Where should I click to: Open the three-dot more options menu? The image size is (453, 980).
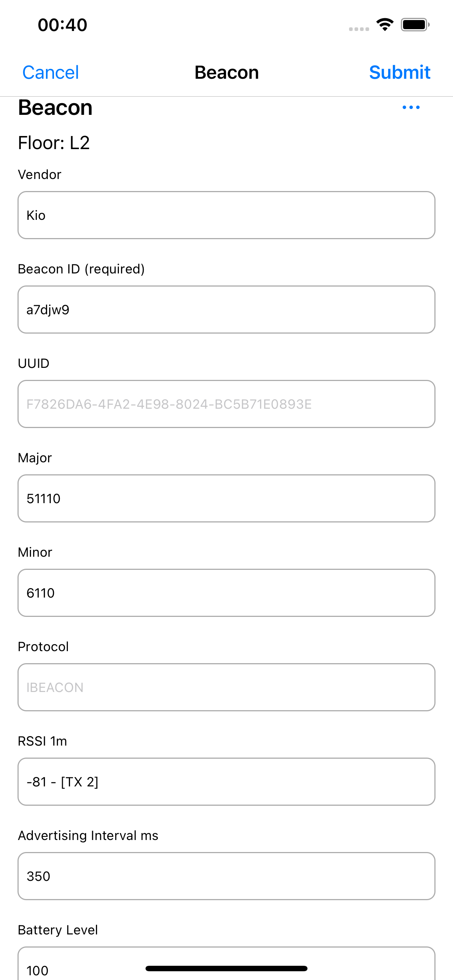(411, 107)
